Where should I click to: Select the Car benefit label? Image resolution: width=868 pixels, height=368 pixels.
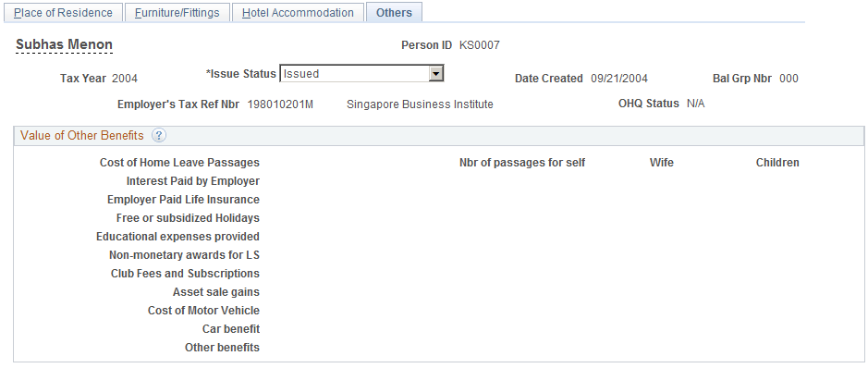point(231,329)
